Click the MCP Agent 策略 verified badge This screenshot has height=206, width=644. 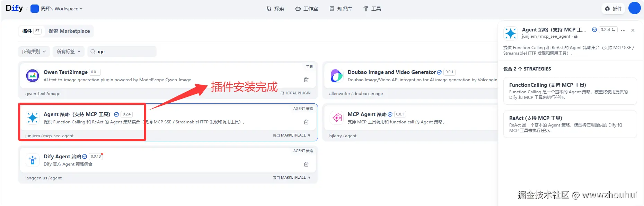[x=390, y=114]
